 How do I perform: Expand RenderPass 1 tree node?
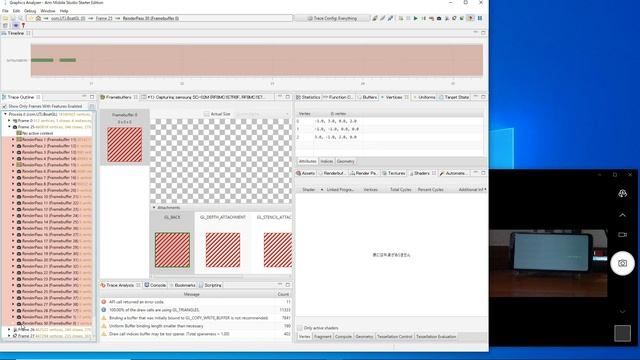point(13,140)
